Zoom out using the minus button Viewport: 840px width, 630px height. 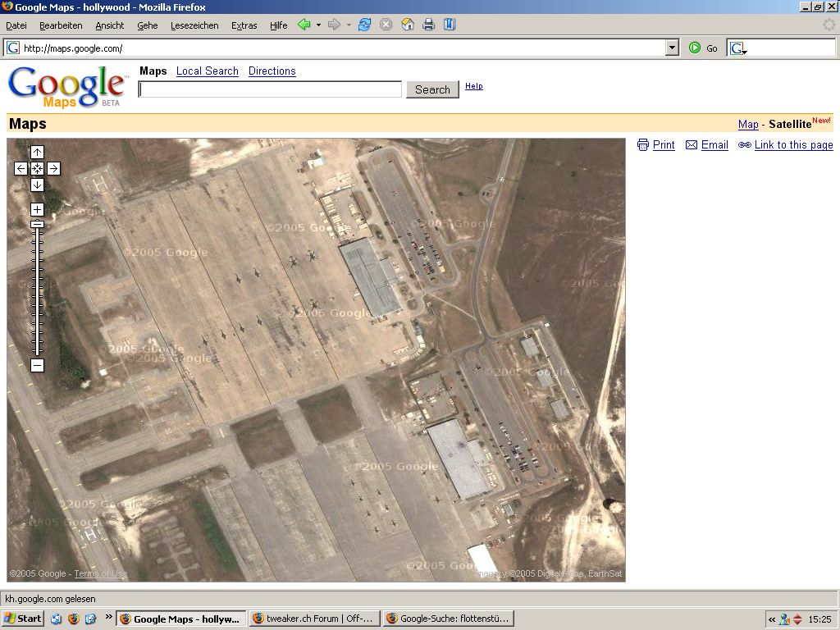(x=37, y=365)
